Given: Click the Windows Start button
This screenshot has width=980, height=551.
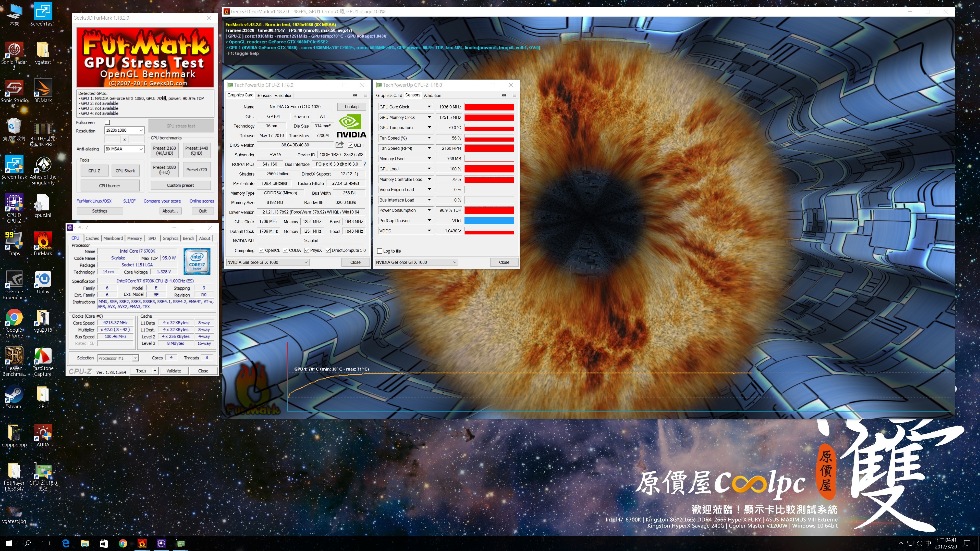Looking at the screenshot, I should 9,543.
